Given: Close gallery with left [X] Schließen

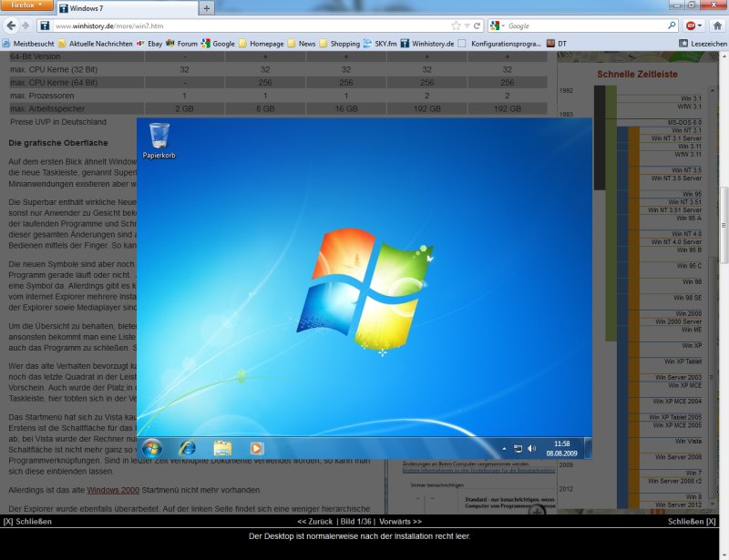Looking at the screenshot, I should [x=27, y=522].
